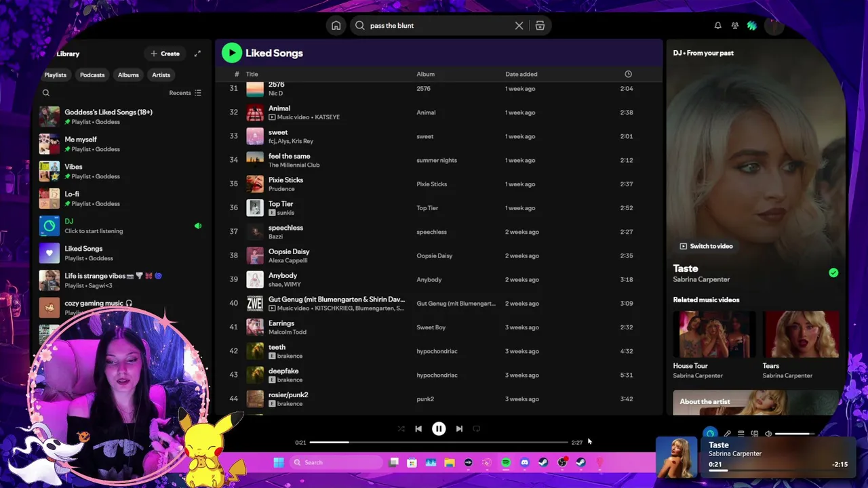Open the Recents sort dropdown
This screenshot has width=868, height=488.
[185, 93]
